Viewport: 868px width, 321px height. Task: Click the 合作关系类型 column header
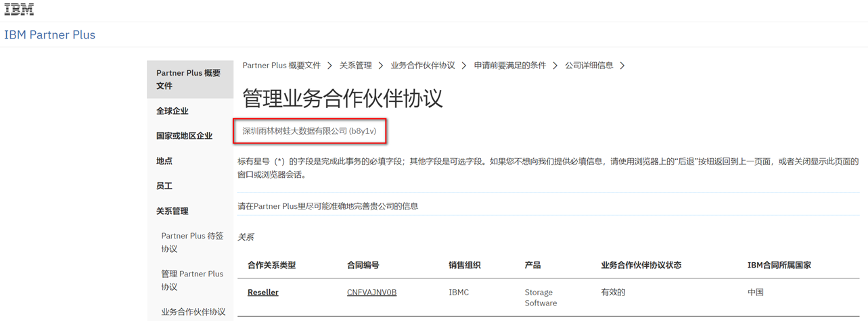point(272,265)
